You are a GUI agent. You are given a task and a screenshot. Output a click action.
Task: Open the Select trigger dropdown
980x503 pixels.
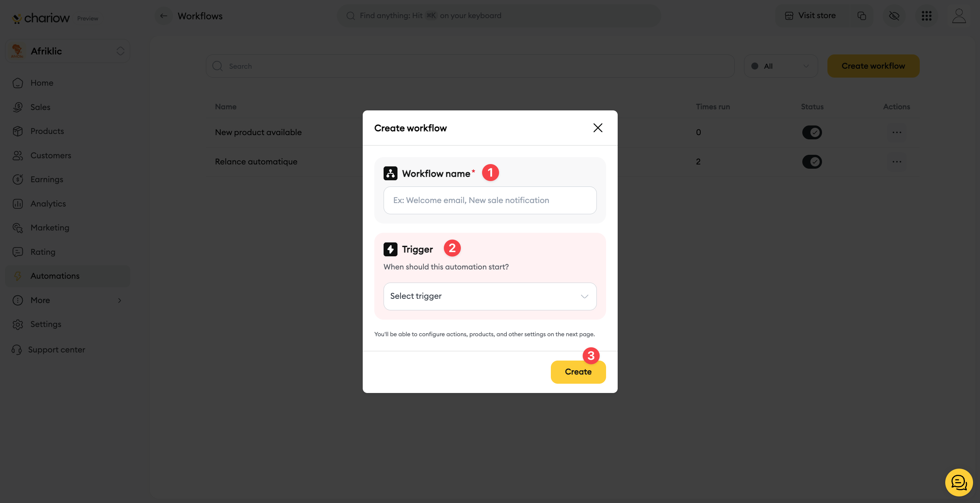(x=489, y=296)
